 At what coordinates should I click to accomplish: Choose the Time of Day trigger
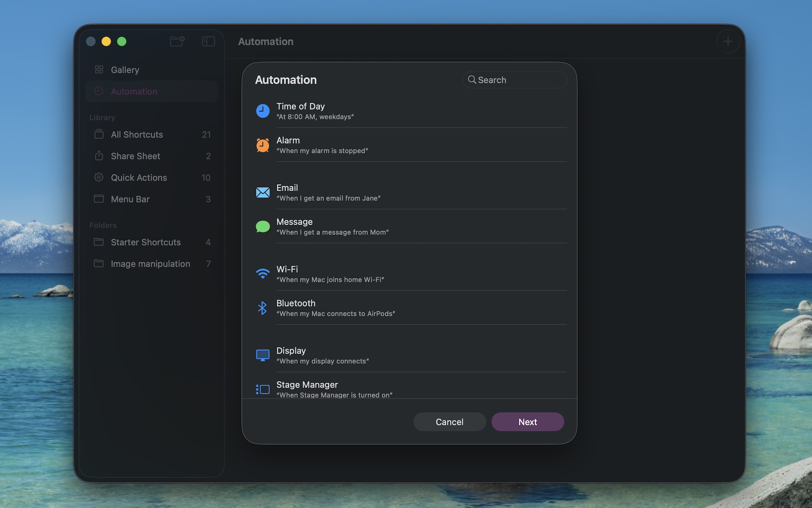pyautogui.click(x=409, y=111)
